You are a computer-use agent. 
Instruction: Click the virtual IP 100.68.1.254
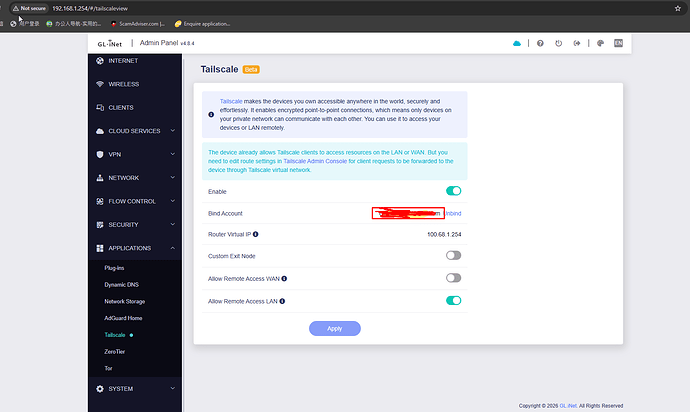444,235
